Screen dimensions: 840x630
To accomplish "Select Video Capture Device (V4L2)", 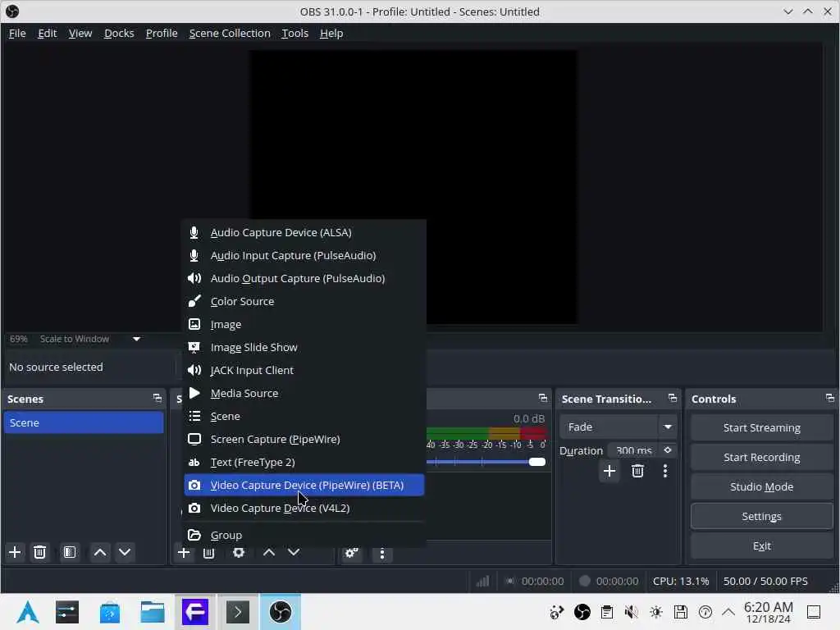I will click(304, 509).
